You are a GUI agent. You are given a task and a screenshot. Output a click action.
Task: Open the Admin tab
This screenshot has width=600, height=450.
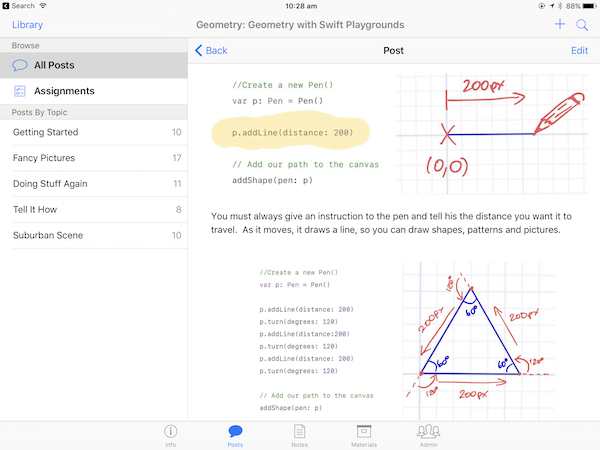point(428,436)
